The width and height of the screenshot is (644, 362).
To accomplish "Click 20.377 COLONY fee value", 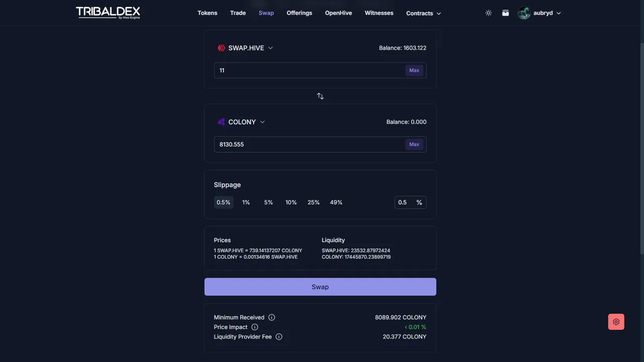I will (405, 336).
